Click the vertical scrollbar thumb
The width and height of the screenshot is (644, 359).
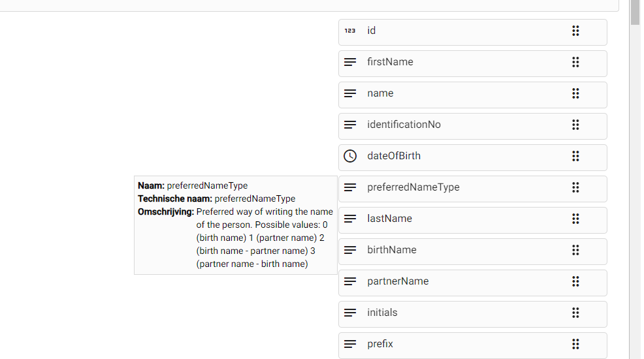635,12
